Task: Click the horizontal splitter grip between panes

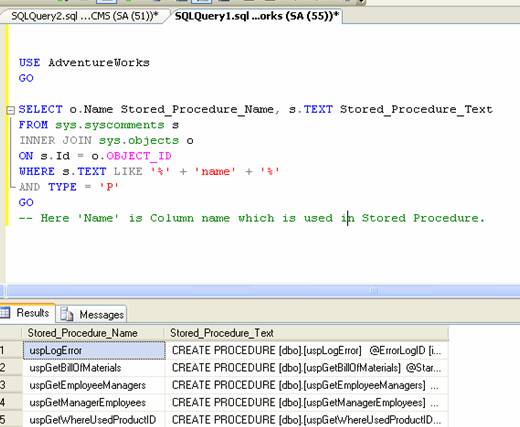Action: pyautogui.click(x=374, y=291)
